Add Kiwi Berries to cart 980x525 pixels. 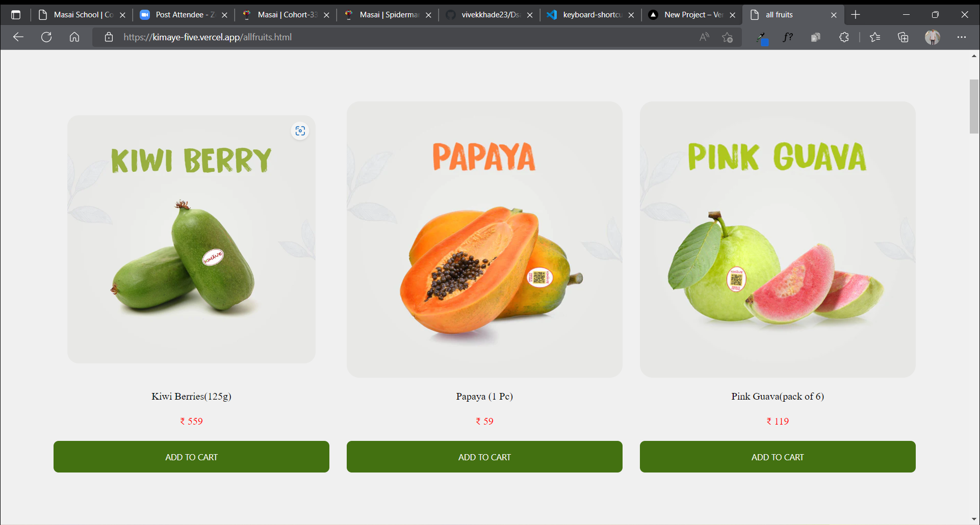[191, 457]
